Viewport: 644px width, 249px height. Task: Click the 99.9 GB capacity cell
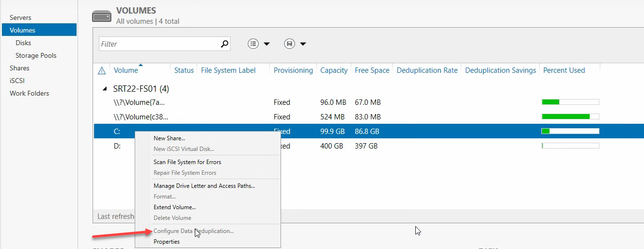click(x=332, y=132)
